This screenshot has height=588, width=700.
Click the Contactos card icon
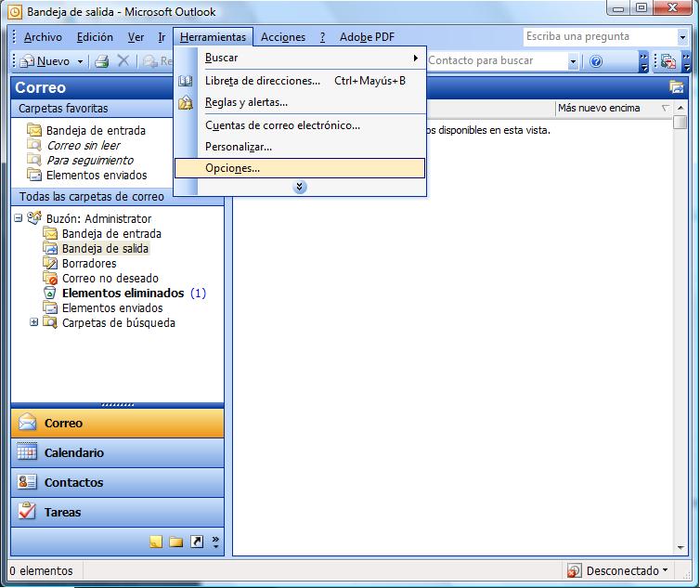[x=27, y=482]
